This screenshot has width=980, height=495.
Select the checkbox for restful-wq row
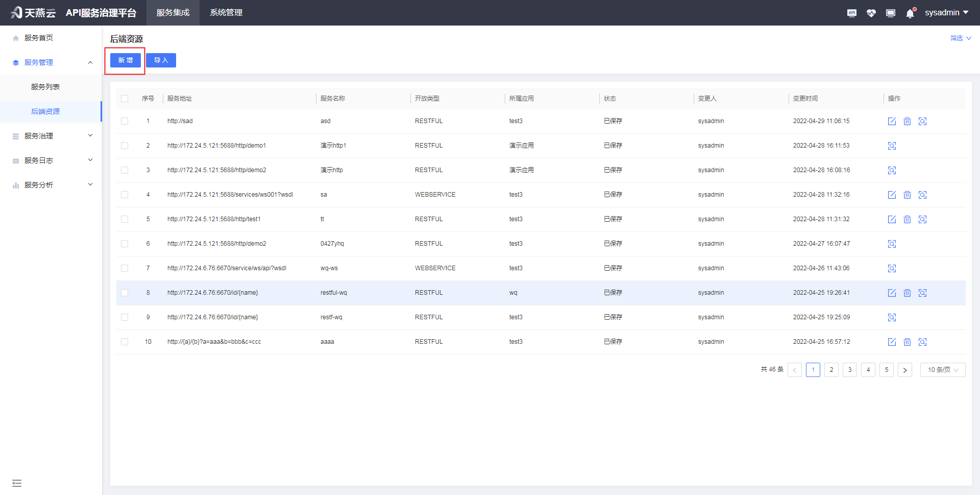coord(125,293)
